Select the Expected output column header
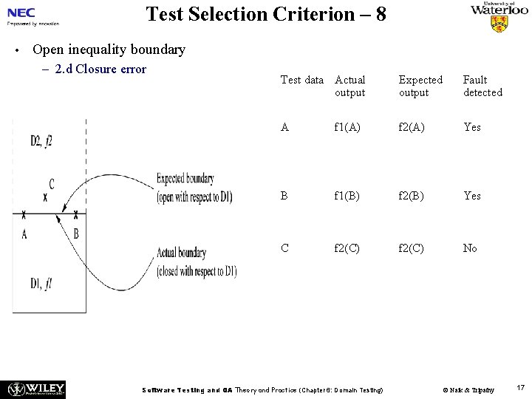 tap(420, 86)
